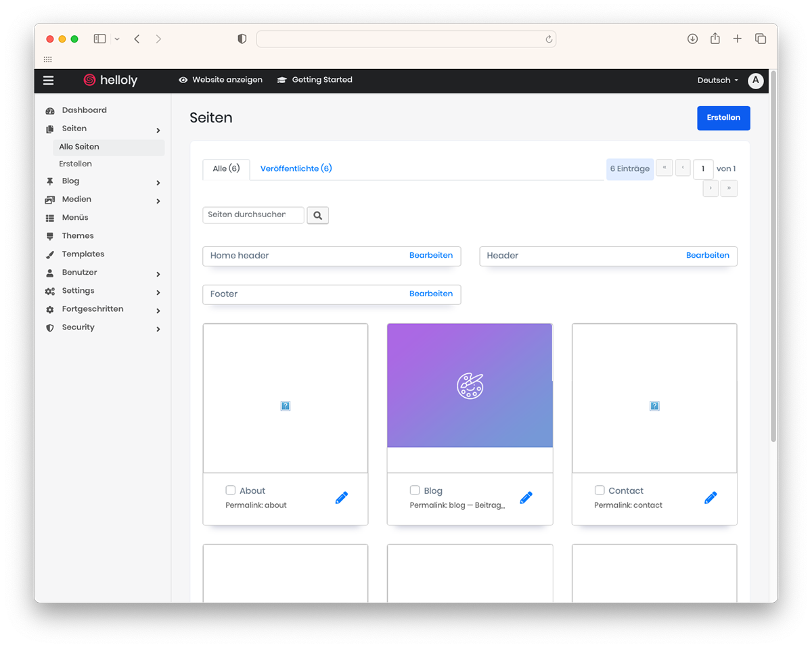Check the About page checkbox
Image resolution: width=812 pixels, height=648 pixels.
tap(231, 490)
